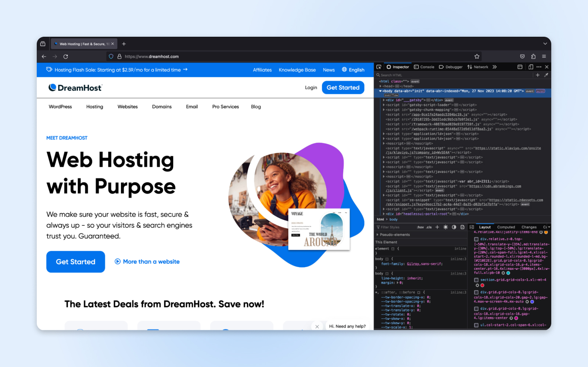Switch to the Network panel
Screen dimensions: 588x367
tap(480, 67)
